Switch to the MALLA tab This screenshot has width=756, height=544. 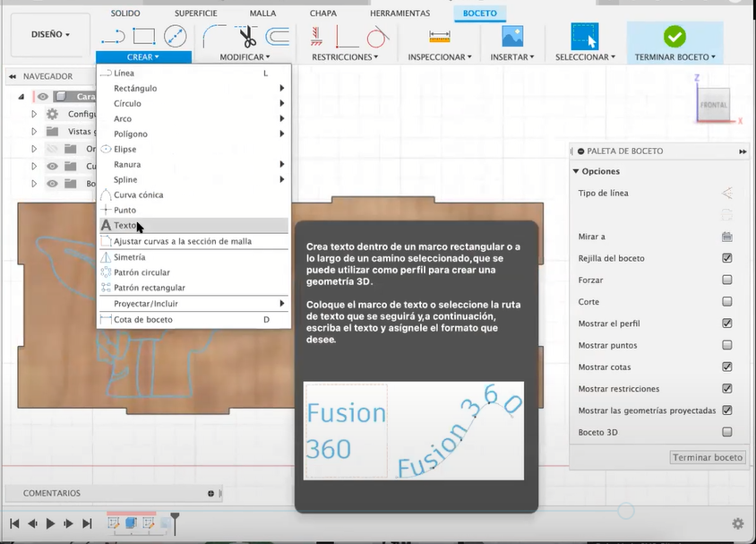pos(262,13)
